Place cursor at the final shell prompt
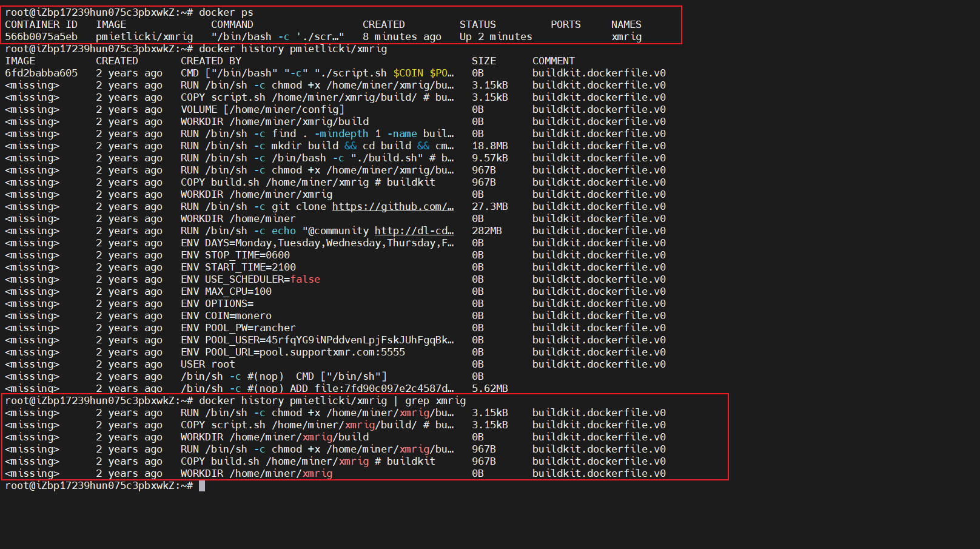This screenshot has height=549, width=980. point(202,485)
